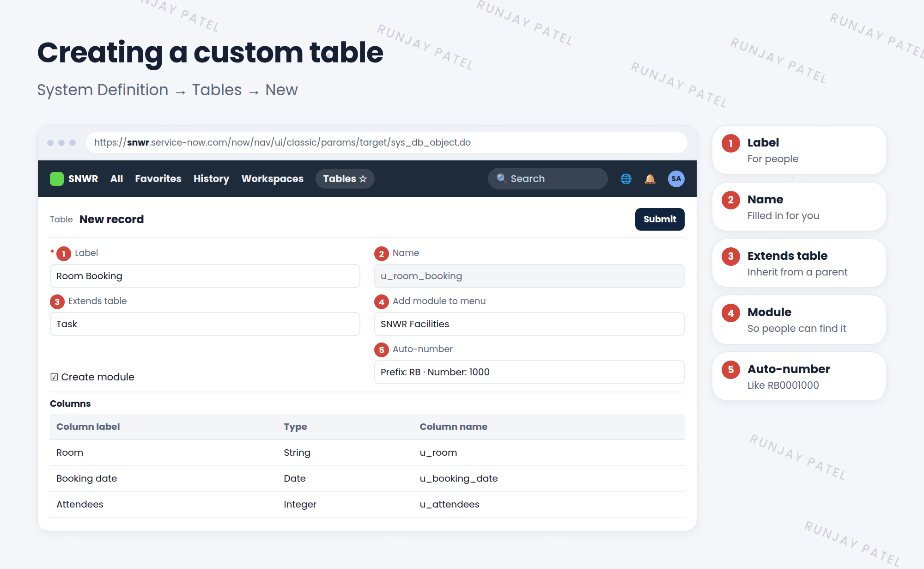Image resolution: width=924 pixels, height=569 pixels.
Task: Click the u_room column name
Action: click(438, 453)
